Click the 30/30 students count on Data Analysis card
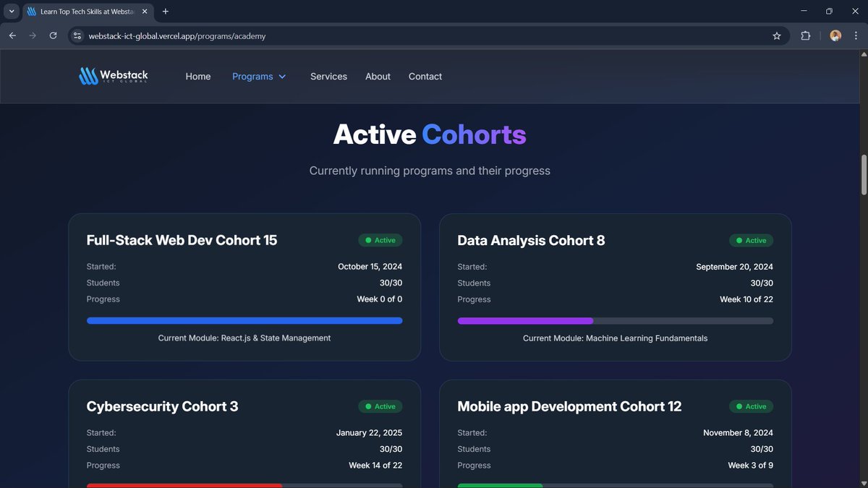This screenshot has width=868, height=488. (762, 283)
